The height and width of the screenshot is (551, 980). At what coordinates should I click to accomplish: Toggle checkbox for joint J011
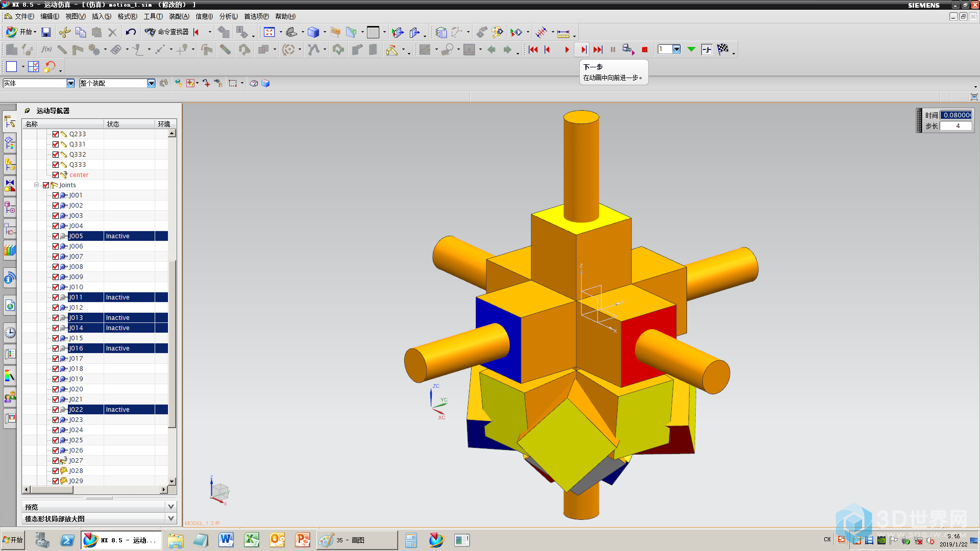click(x=56, y=297)
